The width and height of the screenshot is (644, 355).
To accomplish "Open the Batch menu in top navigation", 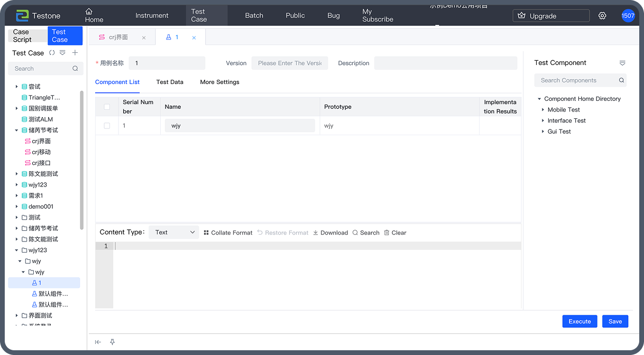I will click(x=254, y=15).
